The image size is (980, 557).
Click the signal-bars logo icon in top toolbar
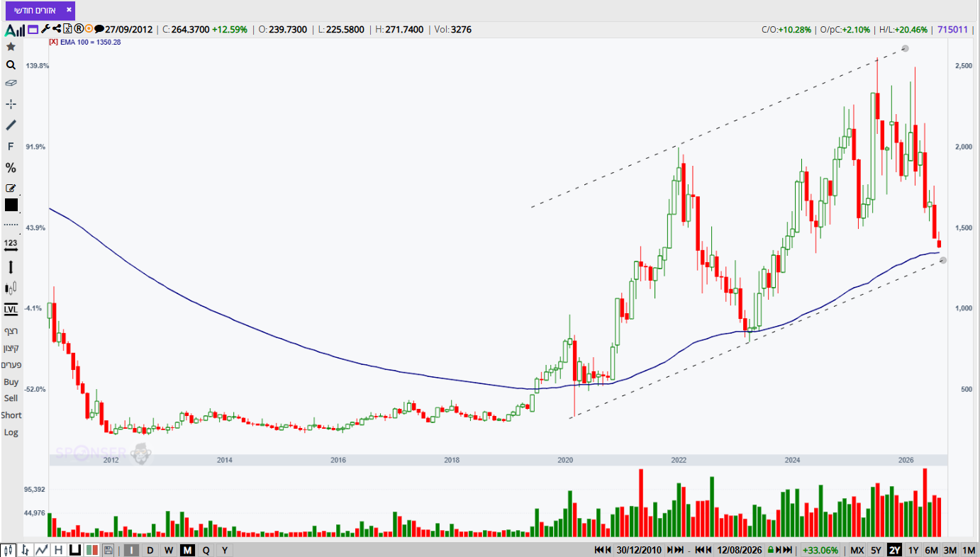14,30
